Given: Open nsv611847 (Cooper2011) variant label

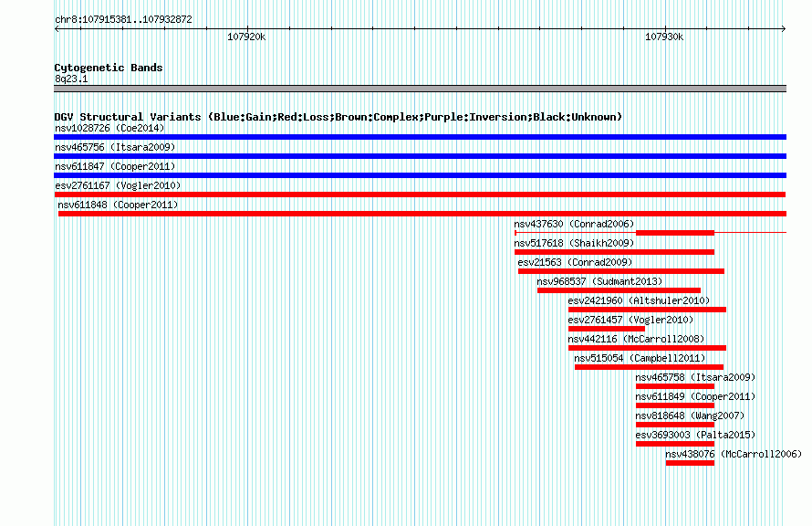Looking at the screenshot, I should pos(115,166).
